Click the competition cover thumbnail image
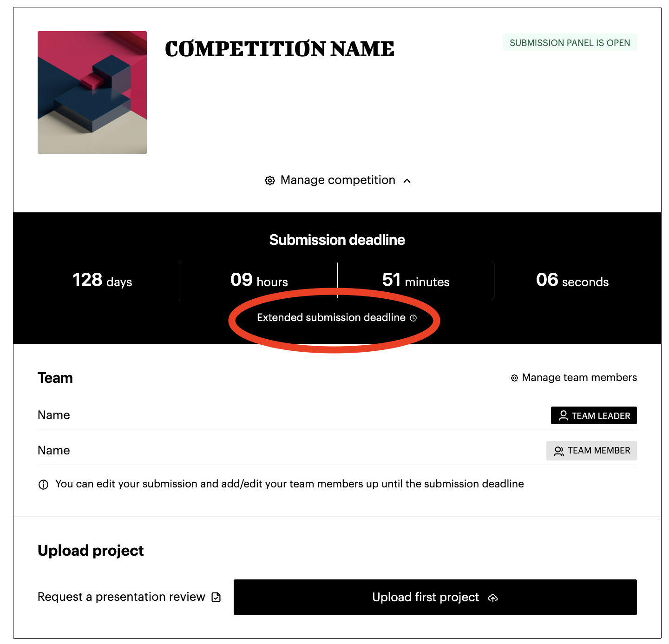The image size is (669, 644). (92, 92)
